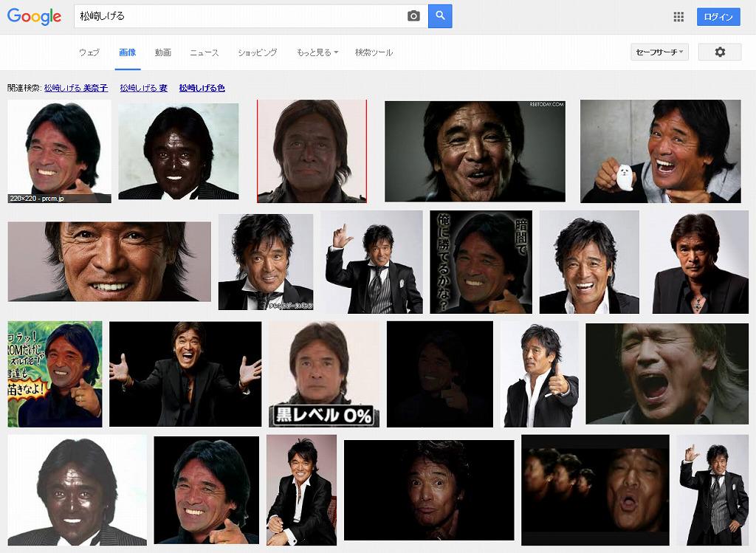
Task: Open settings gear menu
Action: point(720,52)
